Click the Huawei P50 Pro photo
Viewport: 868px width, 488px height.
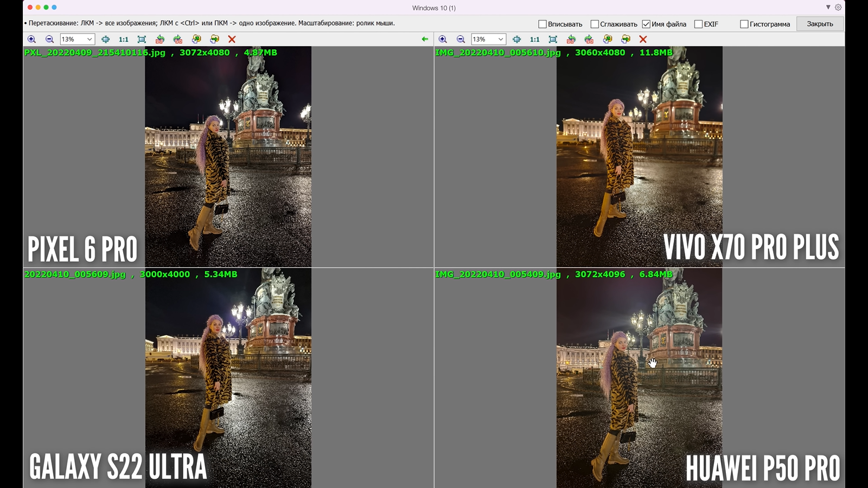point(639,380)
